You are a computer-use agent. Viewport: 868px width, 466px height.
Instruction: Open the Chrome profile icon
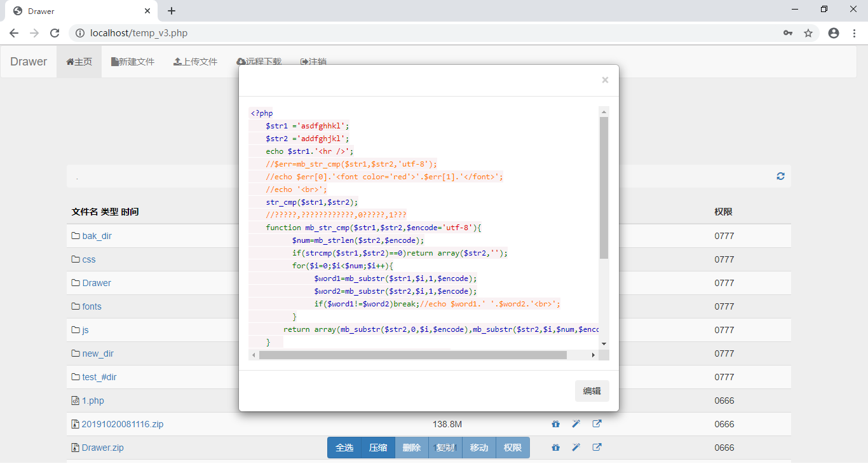(x=834, y=33)
